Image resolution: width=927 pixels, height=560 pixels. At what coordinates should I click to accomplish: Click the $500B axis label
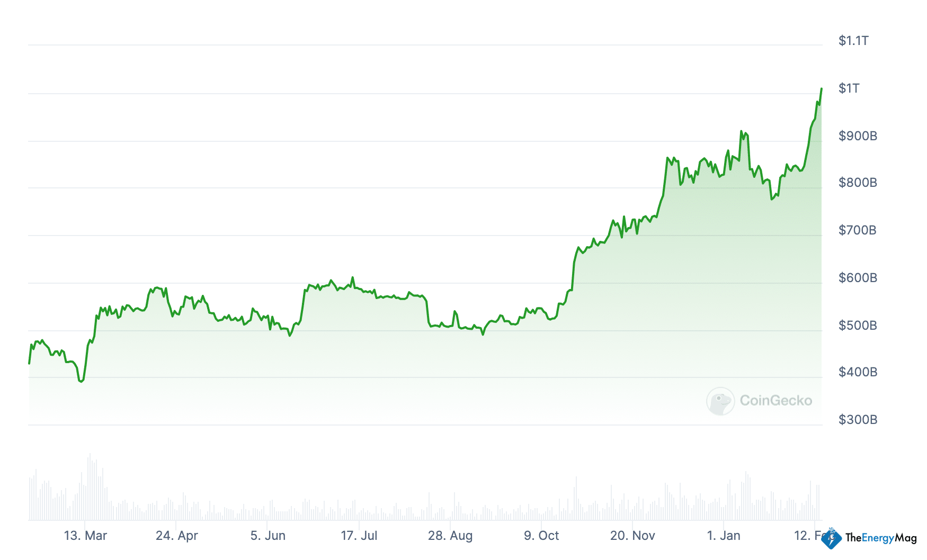[x=858, y=326]
